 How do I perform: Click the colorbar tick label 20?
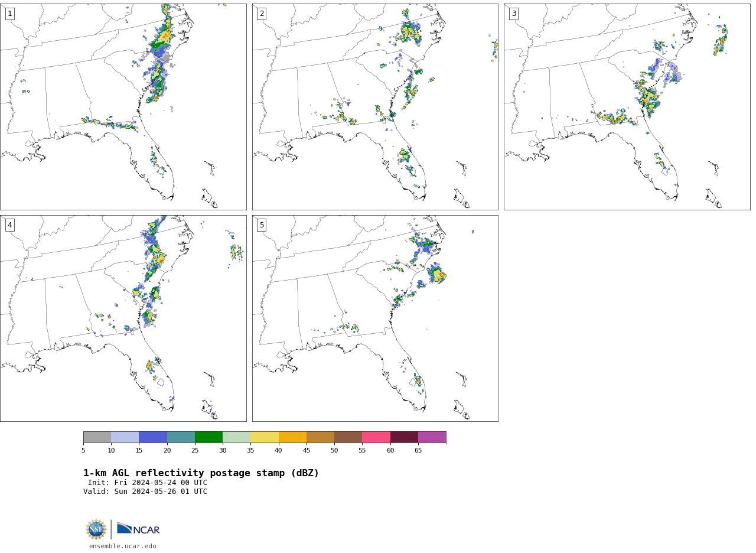pyautogui.click(x=167, y=451)
